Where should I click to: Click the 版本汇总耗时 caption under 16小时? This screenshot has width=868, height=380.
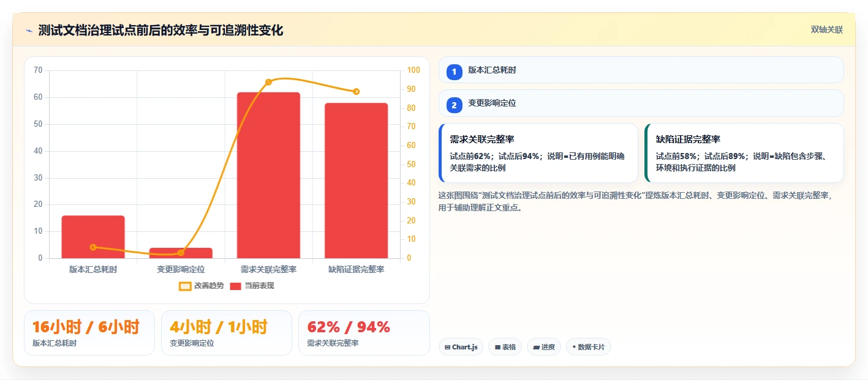coord(55,343)
